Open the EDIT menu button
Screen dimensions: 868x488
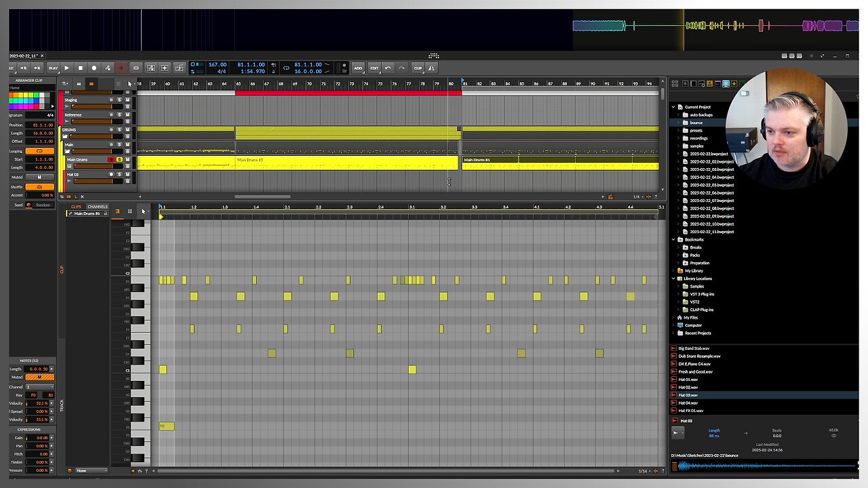point(374,68)
